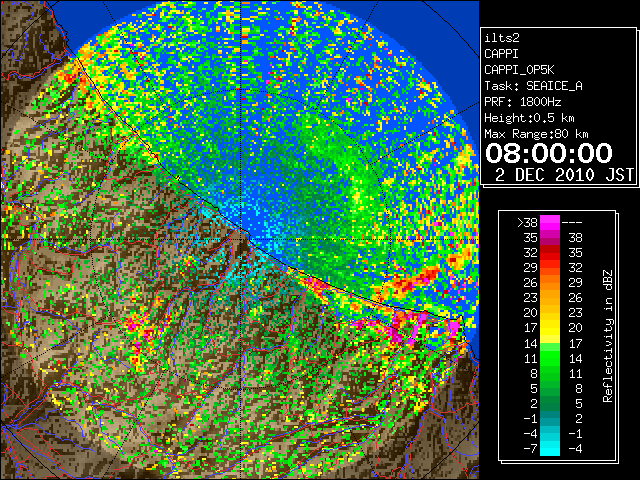Click the 'Height:0.5 km' value
Viewport: 640px width, 480px height.
click(529, 118)
